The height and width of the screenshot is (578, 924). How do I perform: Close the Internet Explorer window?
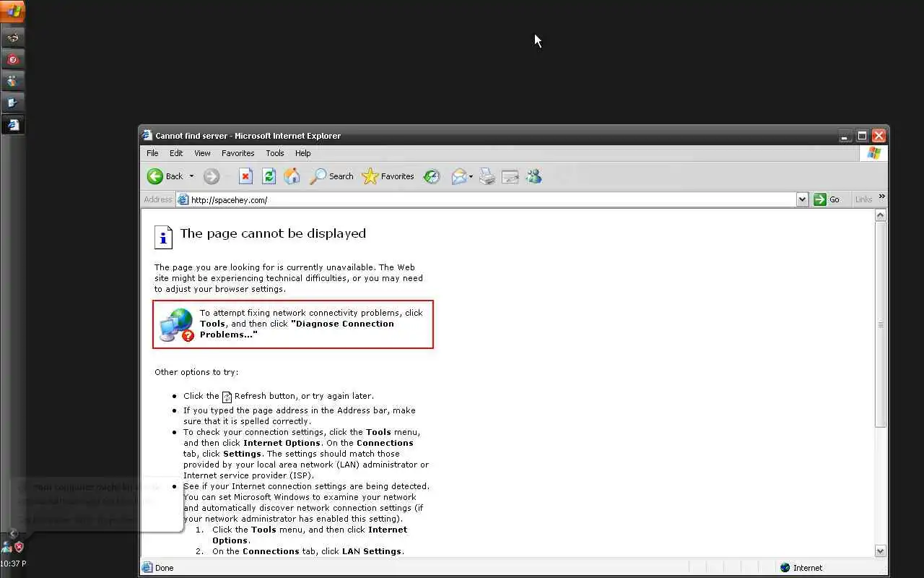[x=879, y=136]
